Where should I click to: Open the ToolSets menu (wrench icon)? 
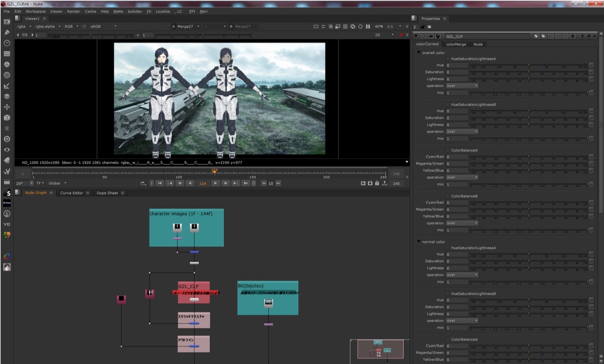(6, 171)
